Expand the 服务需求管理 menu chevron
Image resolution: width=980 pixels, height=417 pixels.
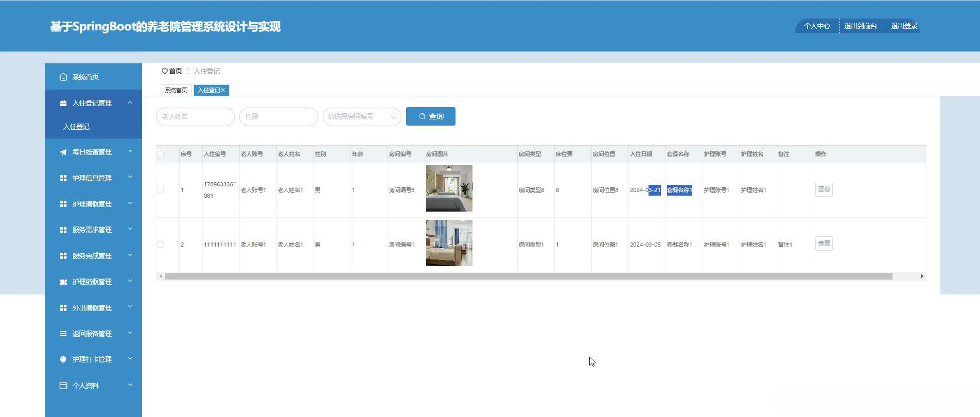[130, 229]
